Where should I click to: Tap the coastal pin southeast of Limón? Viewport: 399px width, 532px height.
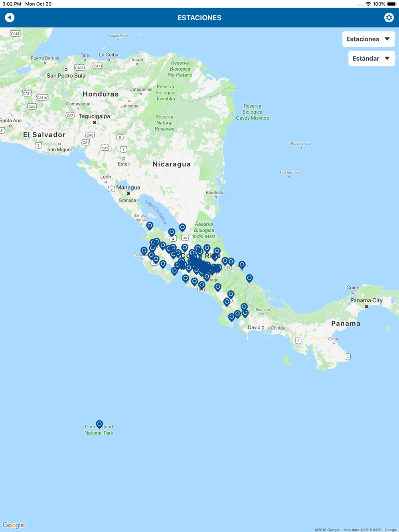pos(249,278)
